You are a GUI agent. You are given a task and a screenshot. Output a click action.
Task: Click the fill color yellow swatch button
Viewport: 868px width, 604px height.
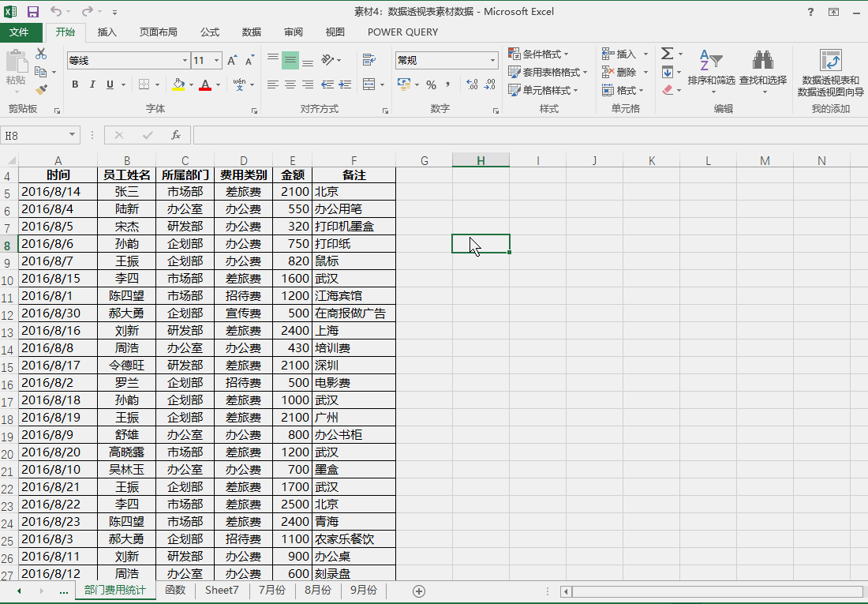pyautogui.click(x=178, y=84)
